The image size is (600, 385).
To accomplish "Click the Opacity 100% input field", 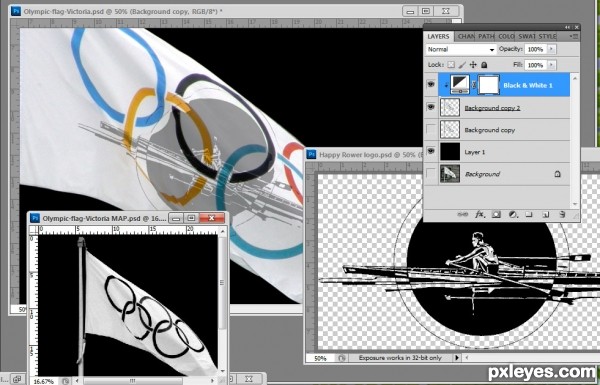I will pos(536,49).
